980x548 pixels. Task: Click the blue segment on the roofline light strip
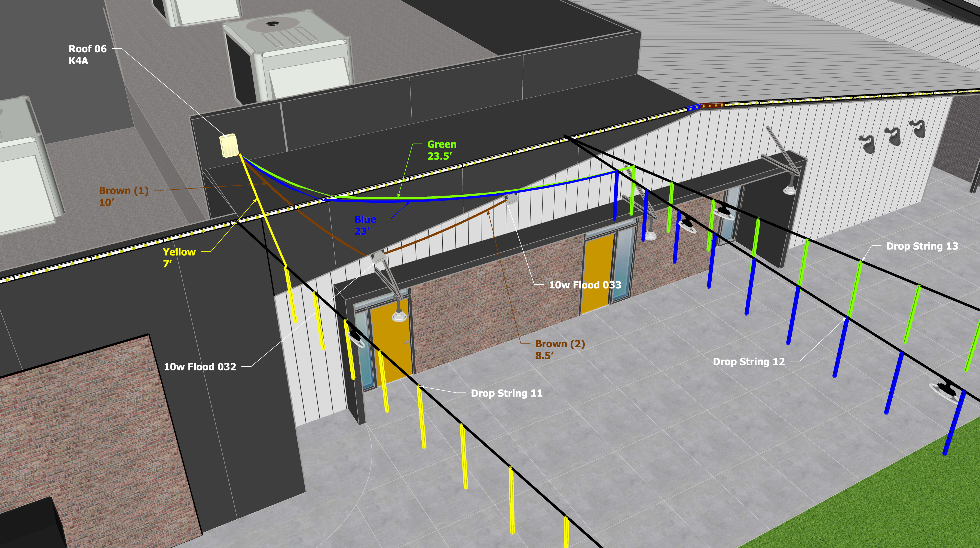coord(693,108)
